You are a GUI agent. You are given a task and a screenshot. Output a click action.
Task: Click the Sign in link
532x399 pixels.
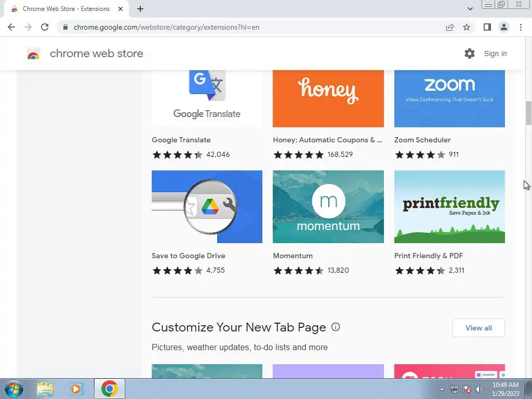pos(495,54)
